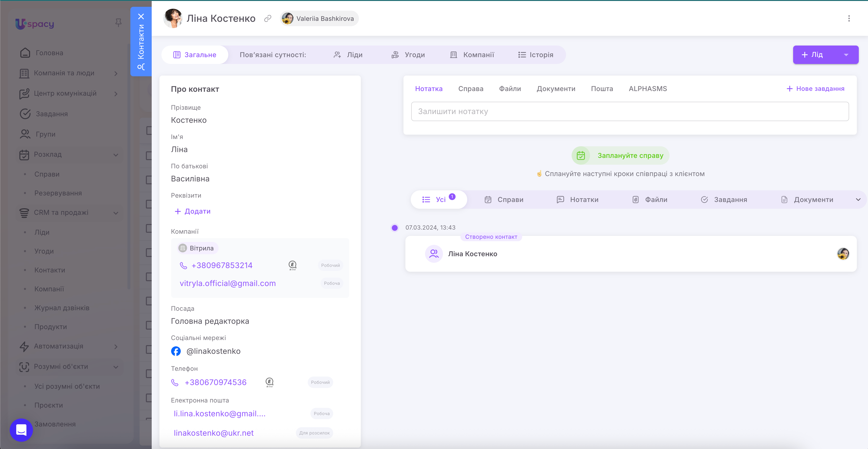
Task: Pin the sidebar with pin icon
Action: (x=118, y=23)
